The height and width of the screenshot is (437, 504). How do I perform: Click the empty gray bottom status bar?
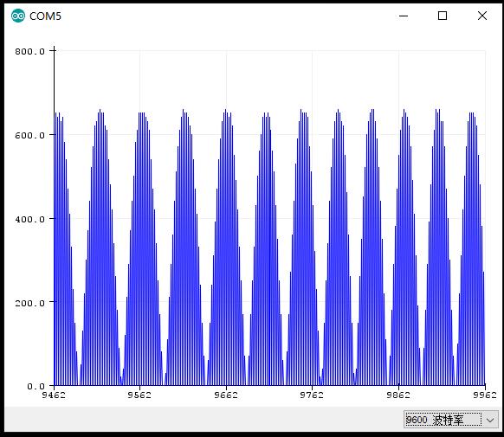pos(203,420)
